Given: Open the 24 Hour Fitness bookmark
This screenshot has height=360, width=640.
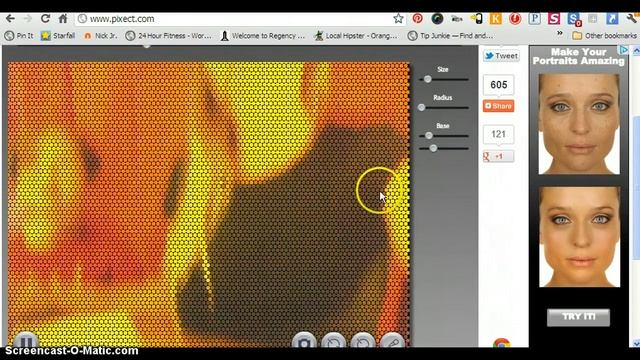Looking at the screenshot, I should (x=169, y=36).
